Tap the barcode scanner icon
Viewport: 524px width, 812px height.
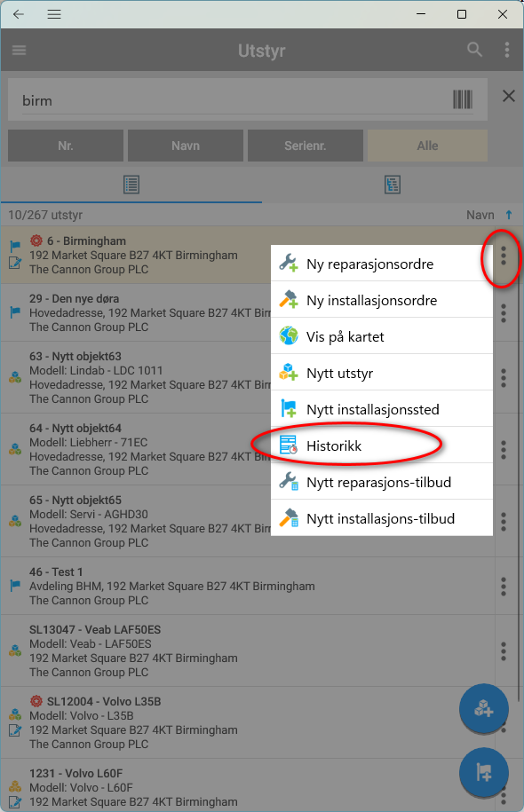point(463,99)
